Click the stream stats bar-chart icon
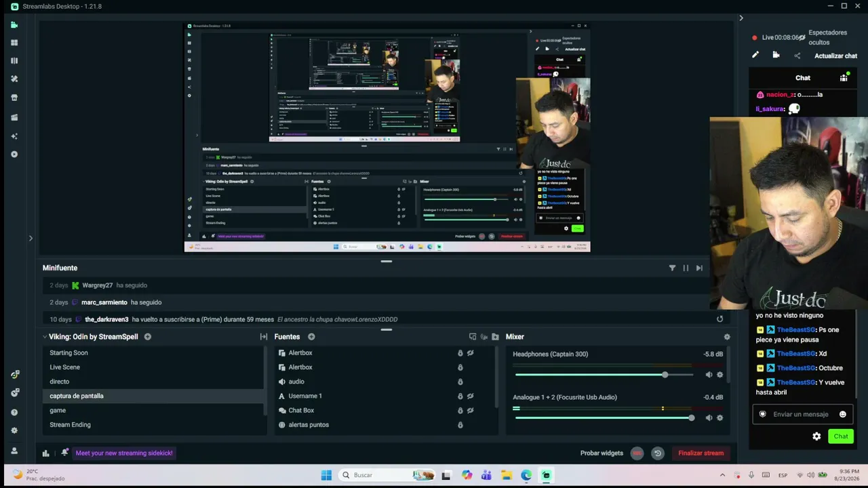Image resolution: width=868 pixels, height=488 pixels. [x=45, y=453]
